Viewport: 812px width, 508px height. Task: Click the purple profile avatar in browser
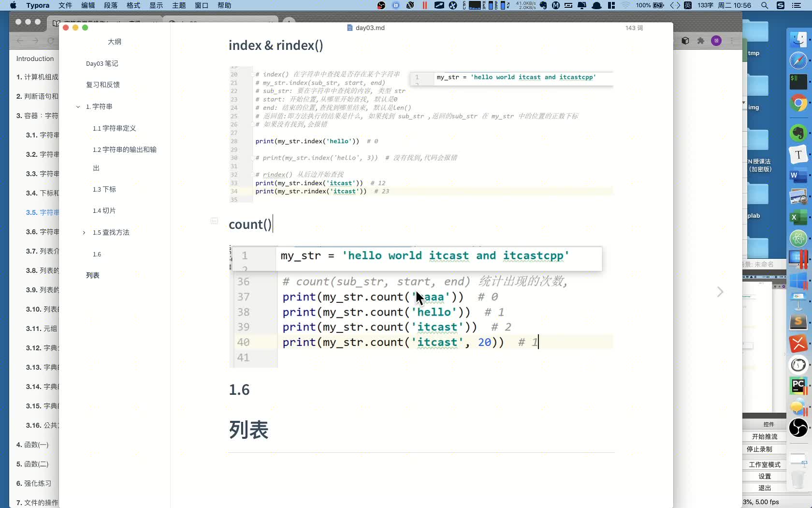[x=716, y=41]
